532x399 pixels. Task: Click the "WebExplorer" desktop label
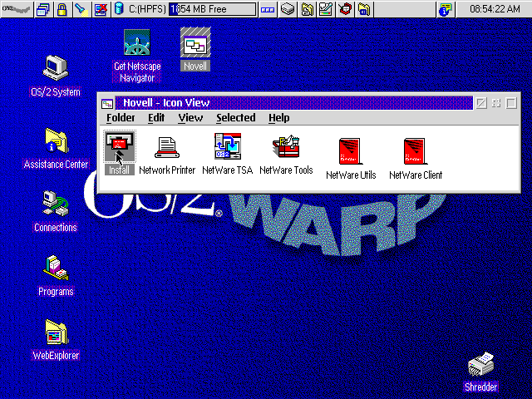[x=56, y=355]
